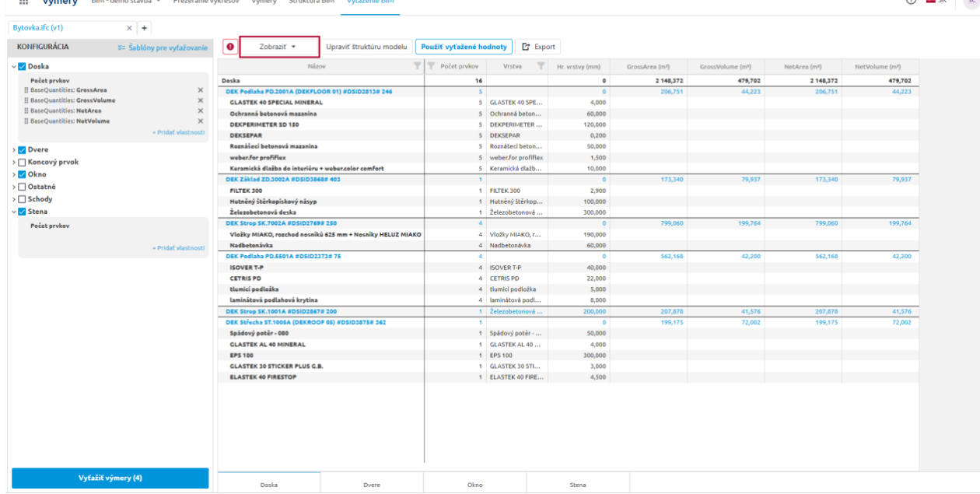This screenshot has width=980, height=494.
Task: Uncheck the Stena checkbox
Action: (22, 212)
